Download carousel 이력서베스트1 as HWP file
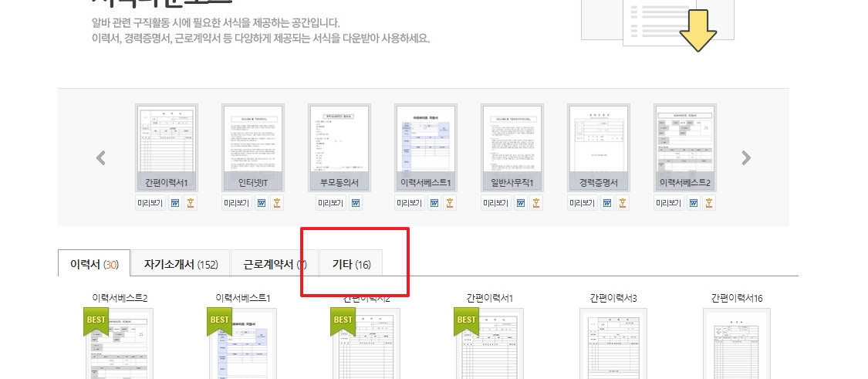The height and width of the screenshot is (379, 868). [x=450, y=203]
